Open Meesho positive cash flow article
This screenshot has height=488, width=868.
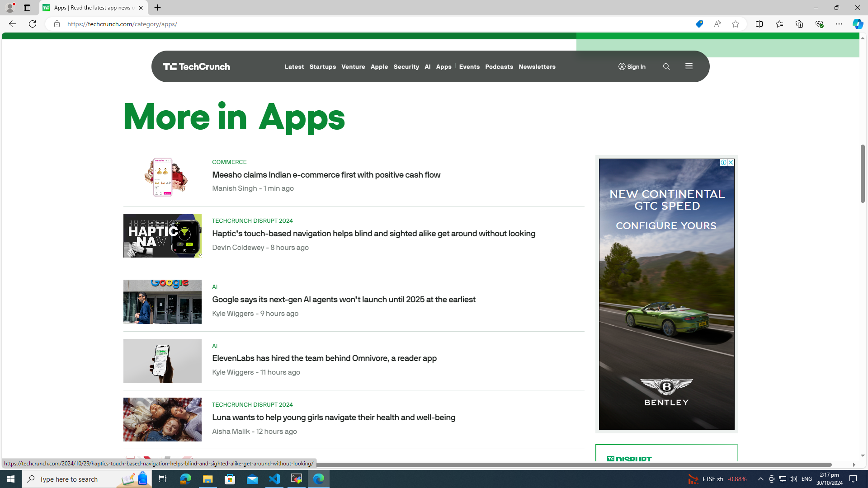[x=326, y=175]
